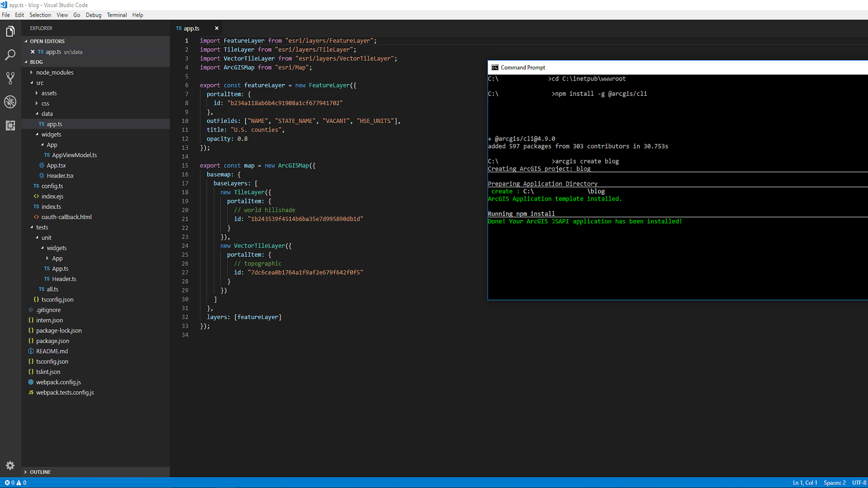Open the Debug view icon
The height and width of the screenshot is (488, 868).
(x=10, y=102)
